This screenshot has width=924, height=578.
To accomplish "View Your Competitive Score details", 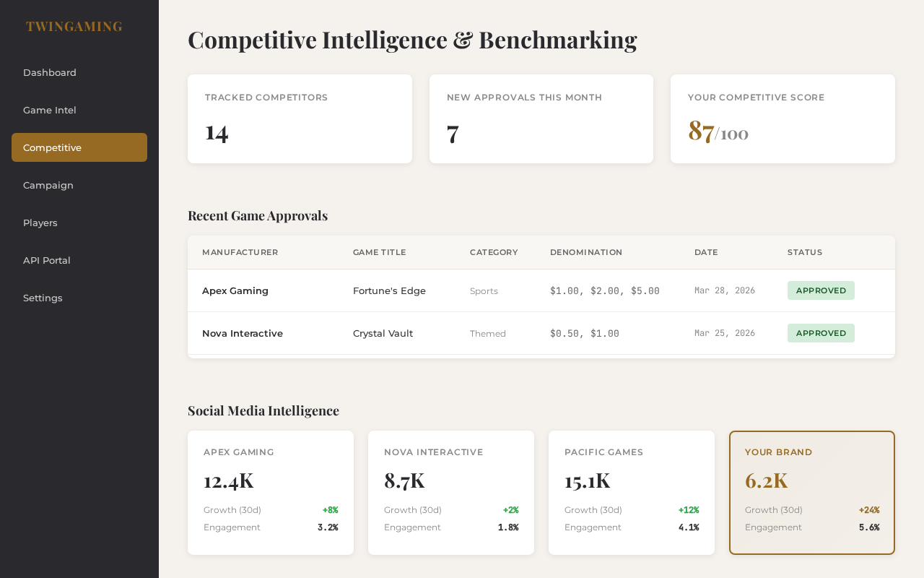I will click(x=783, y=118).
